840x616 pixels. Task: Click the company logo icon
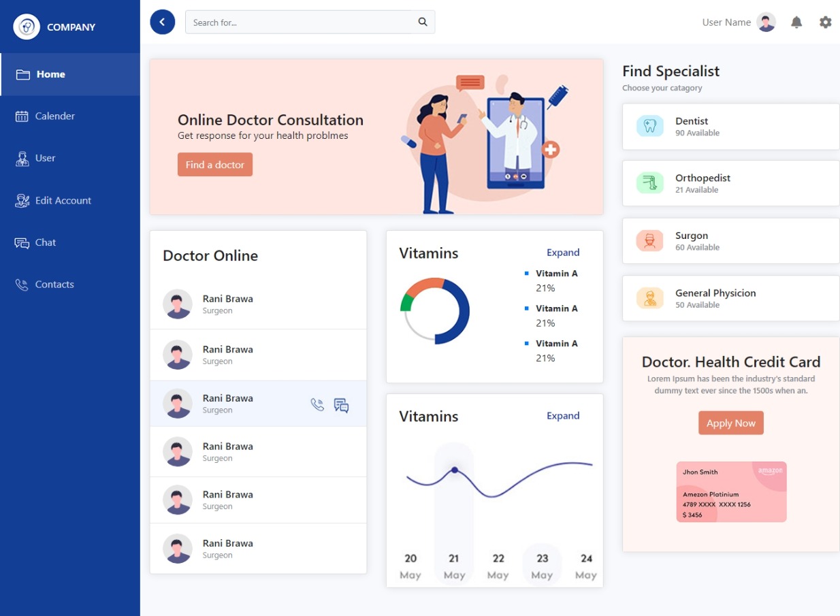click(x=27, y=27)
